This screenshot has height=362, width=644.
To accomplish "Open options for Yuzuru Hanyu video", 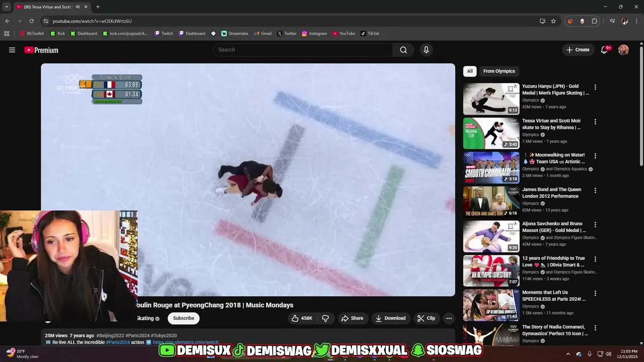I will (595, 87).
